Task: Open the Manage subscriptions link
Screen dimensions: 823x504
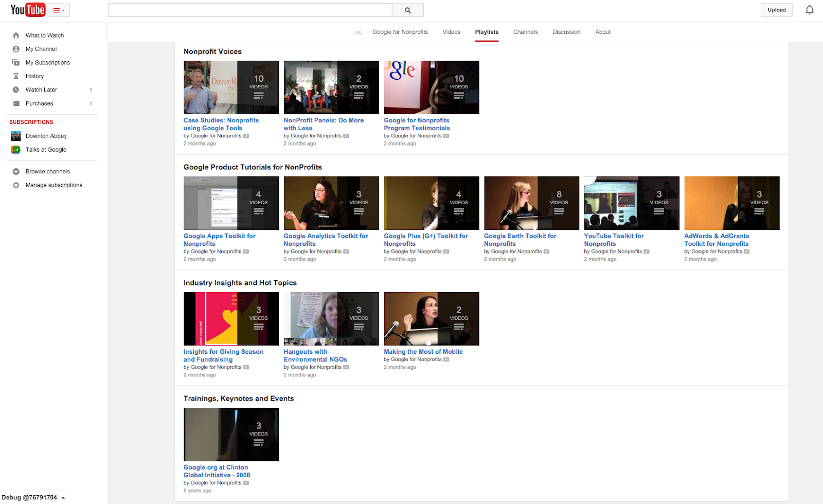Action: (54, 185)
